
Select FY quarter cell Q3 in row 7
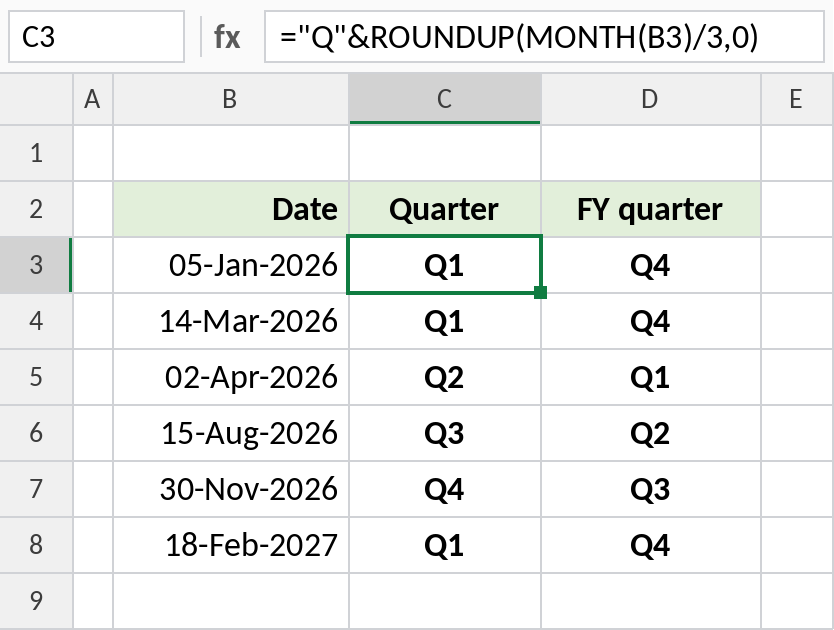[x=651, y=488]
